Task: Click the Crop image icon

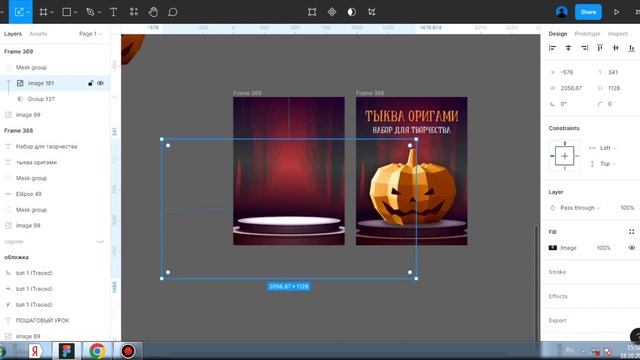Action: click(371, 12)
